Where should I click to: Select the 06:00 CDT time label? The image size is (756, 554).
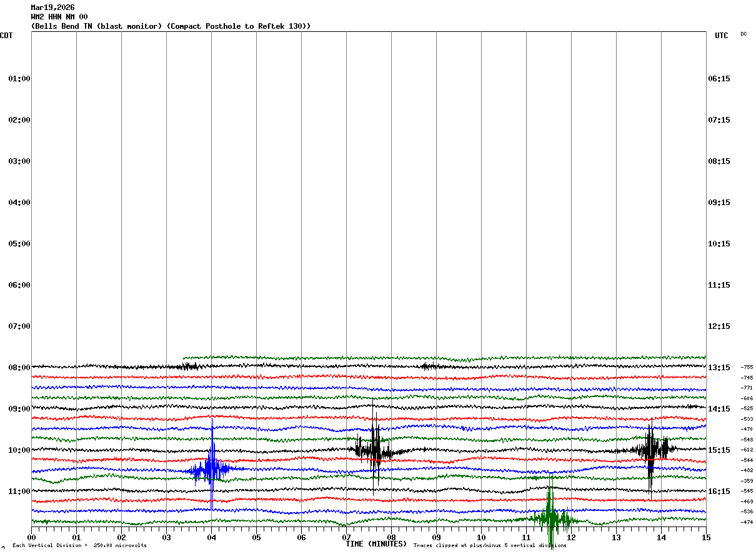tap(19, 285)
